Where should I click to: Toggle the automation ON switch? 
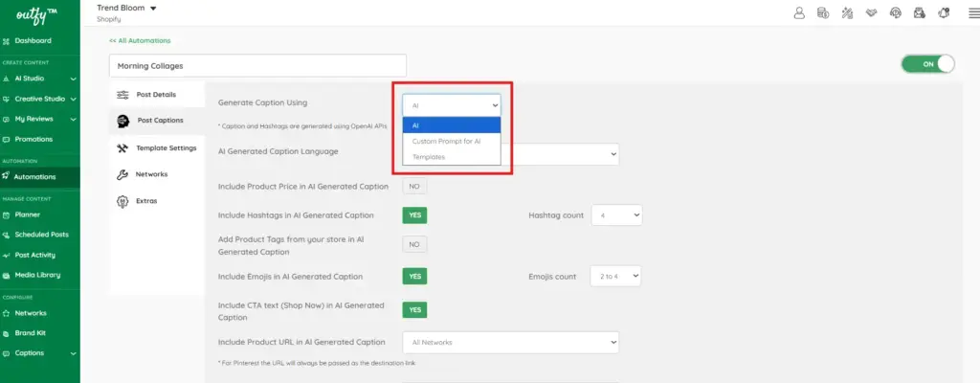click(927, 64)
